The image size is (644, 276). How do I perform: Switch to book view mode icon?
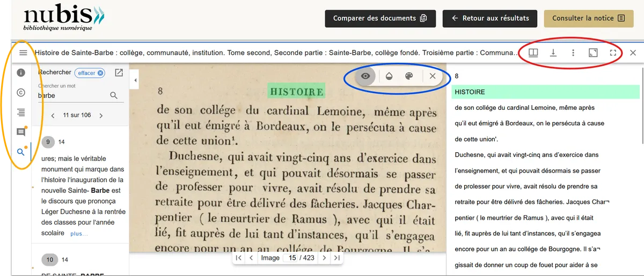pyautogui.click(x=533, y=53)
